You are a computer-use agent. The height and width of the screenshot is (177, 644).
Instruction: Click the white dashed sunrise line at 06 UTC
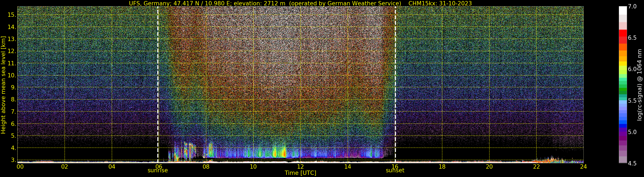[x=158, y=85]
